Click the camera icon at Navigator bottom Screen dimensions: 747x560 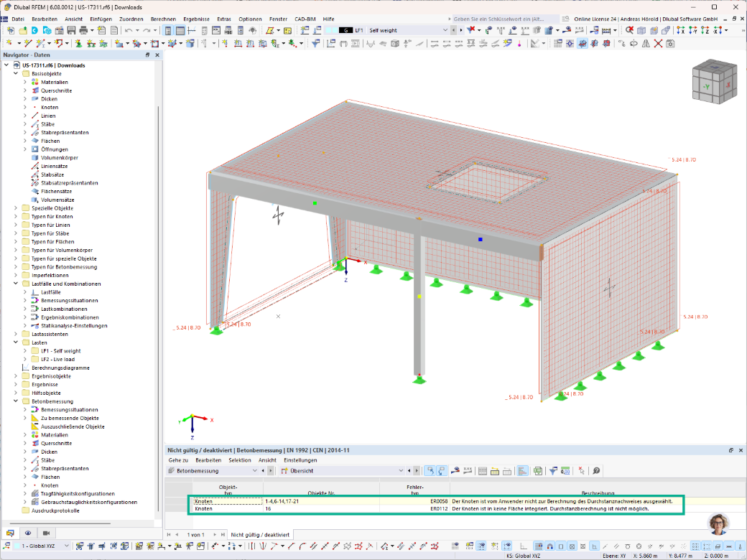tap(46, 533)
